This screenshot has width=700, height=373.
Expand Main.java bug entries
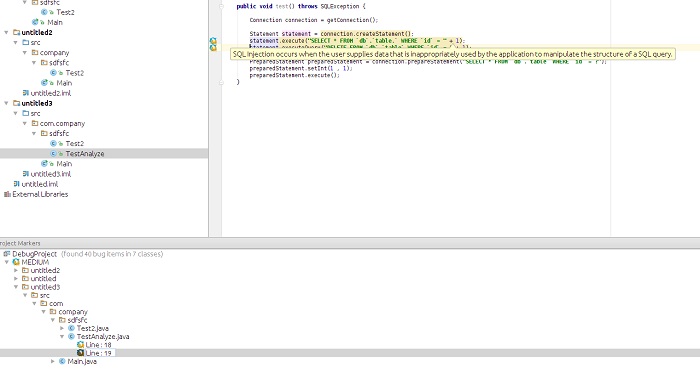[53, 361]
